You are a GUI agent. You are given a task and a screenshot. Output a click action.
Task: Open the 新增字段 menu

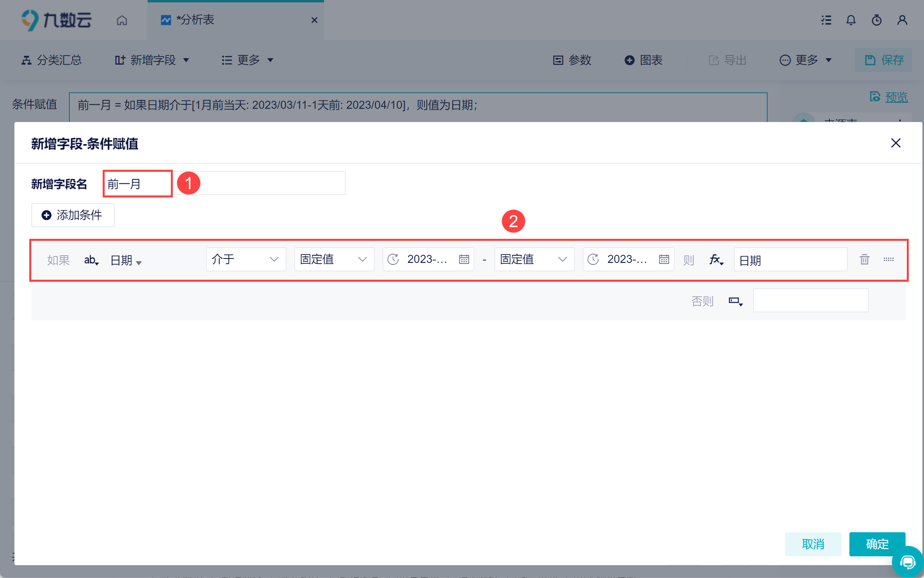coord(152,60)
